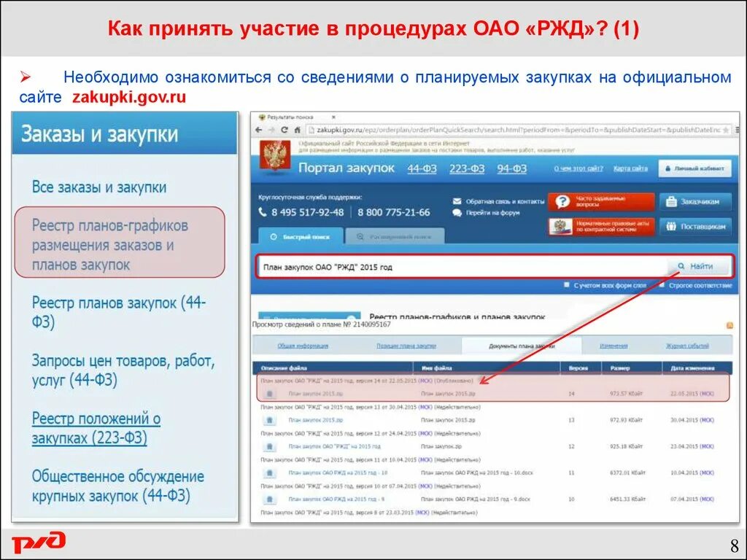Screen dimensions: 747x560
Task: Click the Russian coat of arms logo
Action: pyautogui.click(x=275, y=156)
